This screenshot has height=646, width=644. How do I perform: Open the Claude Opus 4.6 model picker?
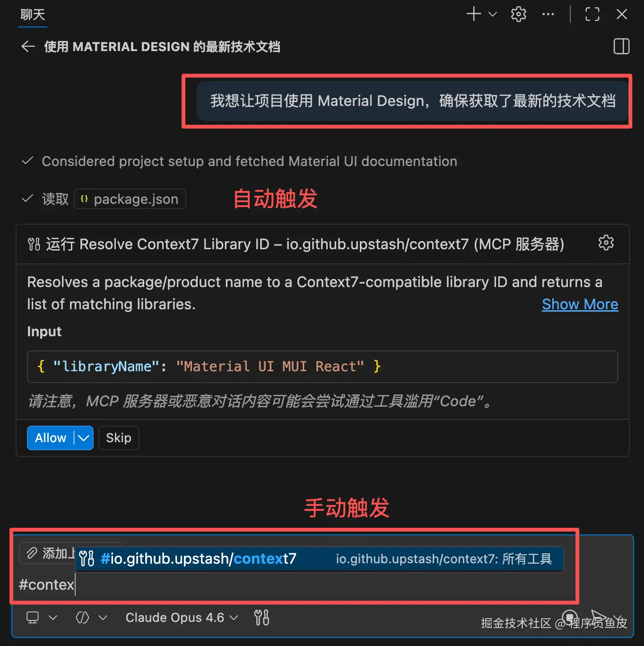[x=182, y=618]
